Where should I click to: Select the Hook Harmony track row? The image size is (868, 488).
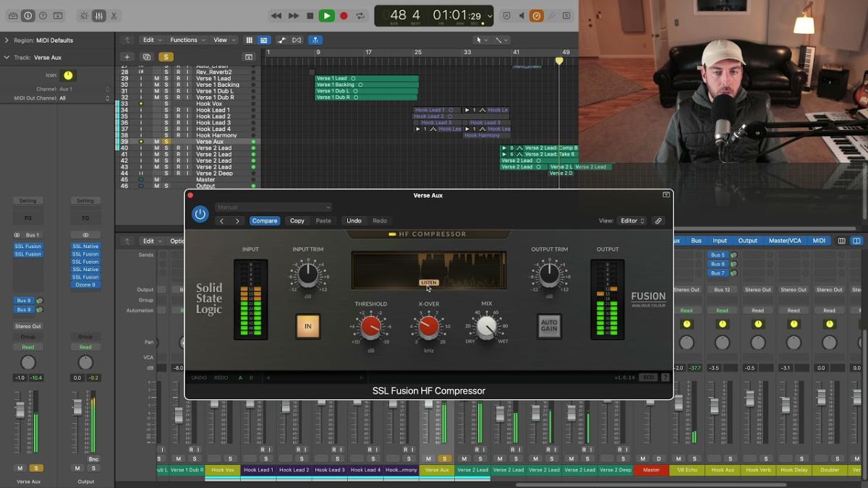(x=188, y=135)
